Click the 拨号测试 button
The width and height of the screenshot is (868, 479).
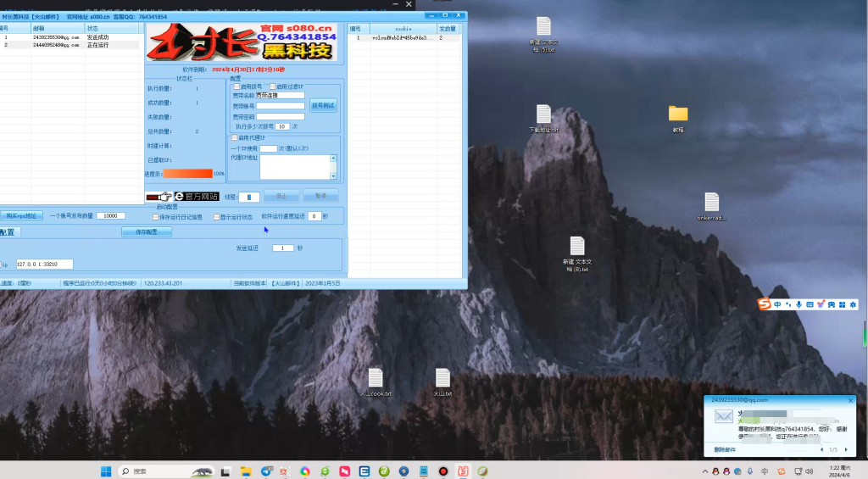324,106
